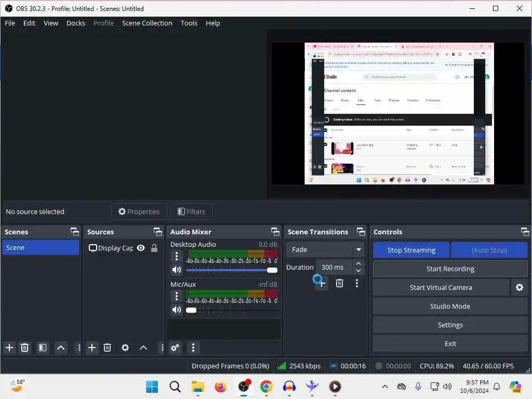Open Desktop Audio options three dots
The height and width of the screenshot is (399, 532).
click(x=177, y=256)
